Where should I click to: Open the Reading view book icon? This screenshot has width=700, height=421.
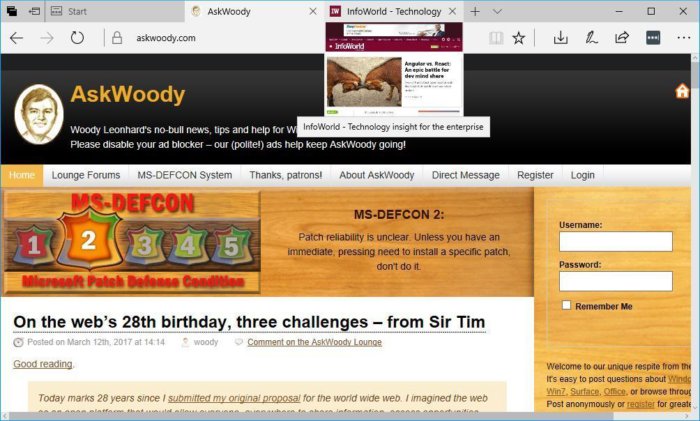pos(496,38)
